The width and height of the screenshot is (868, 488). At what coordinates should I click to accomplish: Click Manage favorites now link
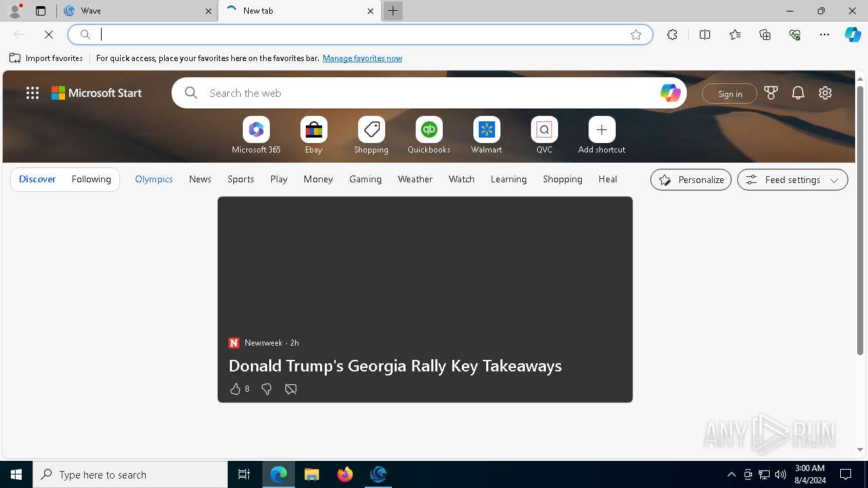pos(362,58)
